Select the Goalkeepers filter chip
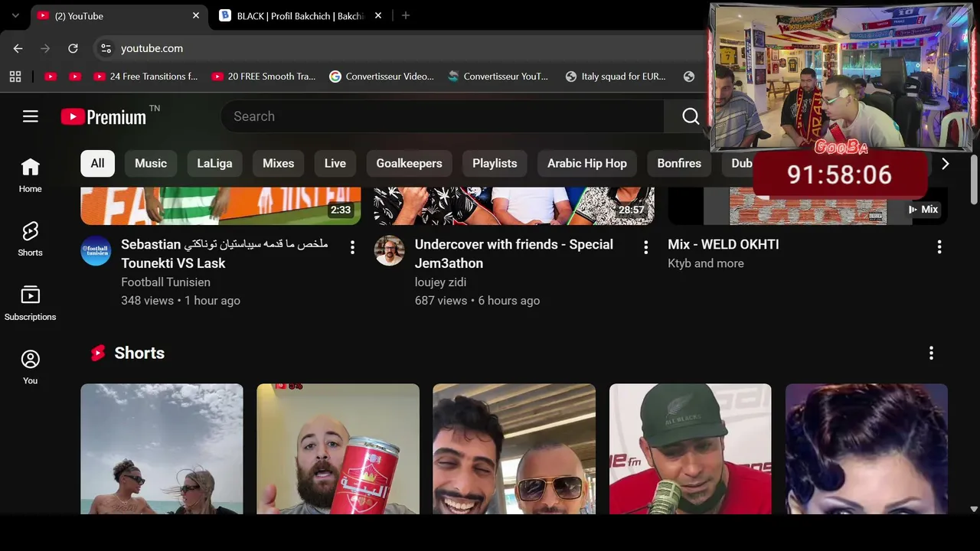 [409, 163]
